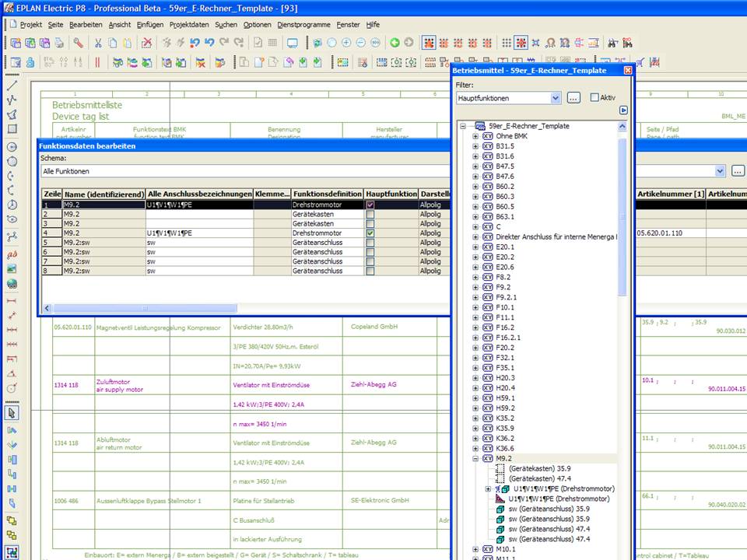
Task: Select tree item 'sw (Geräteanschluss) 47.4' last entry
Action: (x=549, y=539)
